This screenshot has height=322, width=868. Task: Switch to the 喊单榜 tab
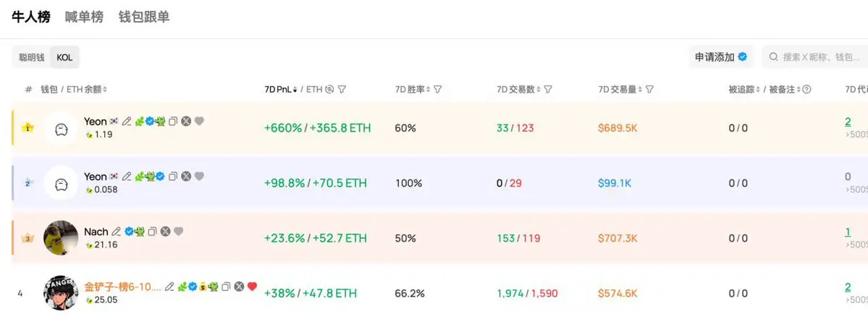click(x=84, y=17)
